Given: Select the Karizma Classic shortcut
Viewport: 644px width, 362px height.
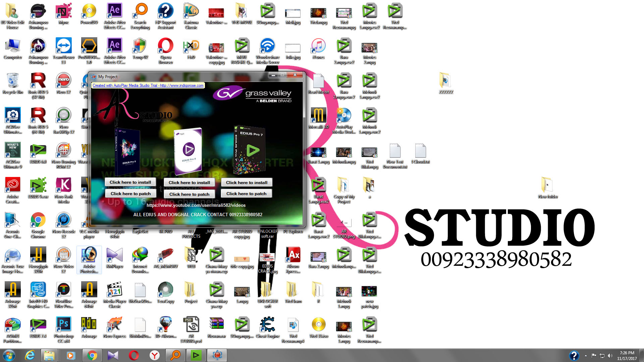Looking at the screenshot, I should click(x=191, y=16).
